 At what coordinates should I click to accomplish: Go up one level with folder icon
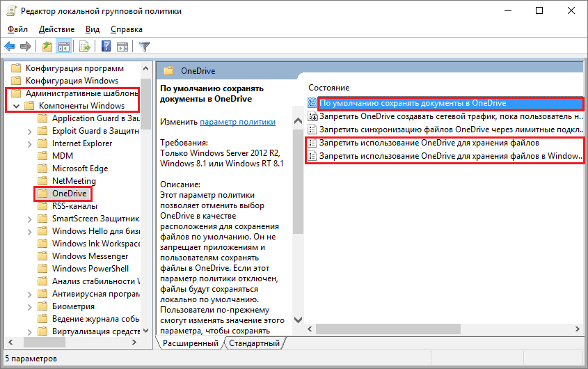(47, 47)
